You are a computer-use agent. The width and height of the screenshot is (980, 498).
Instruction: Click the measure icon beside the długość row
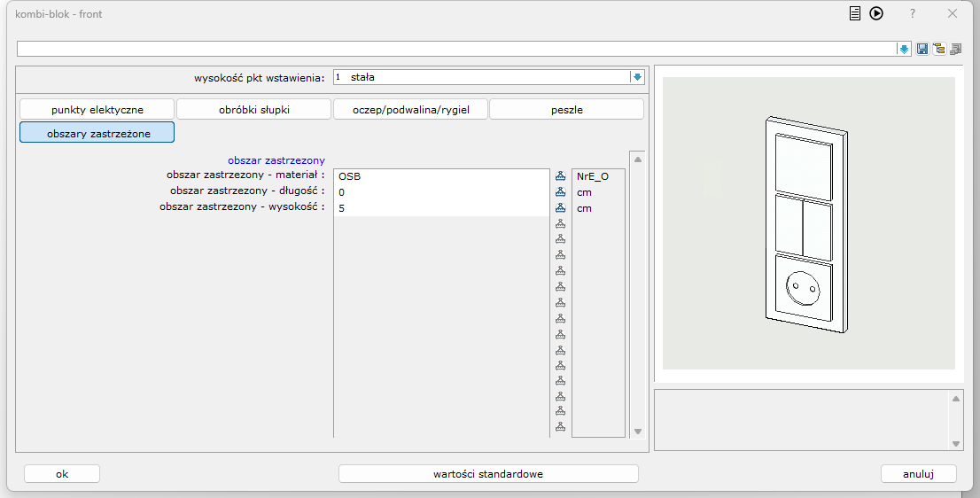coord(560,192)
